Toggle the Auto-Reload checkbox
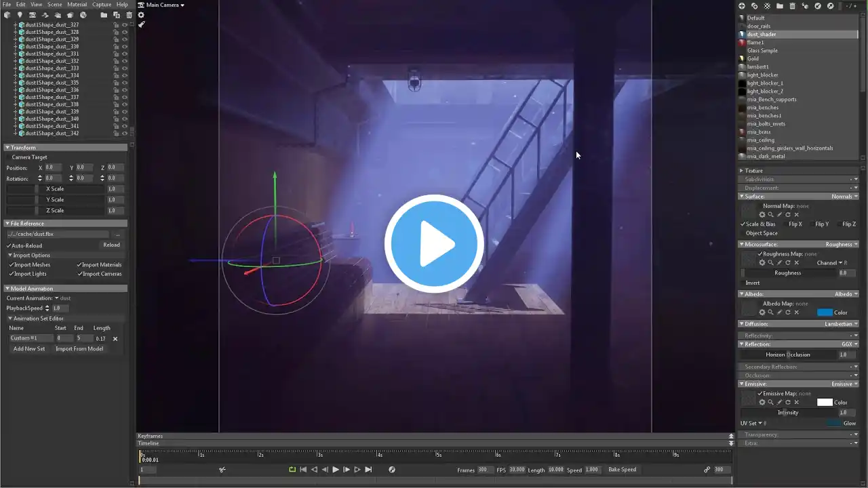Image resolution: width=868 pixels, height=488 pixels. click(x=9, y=245)
